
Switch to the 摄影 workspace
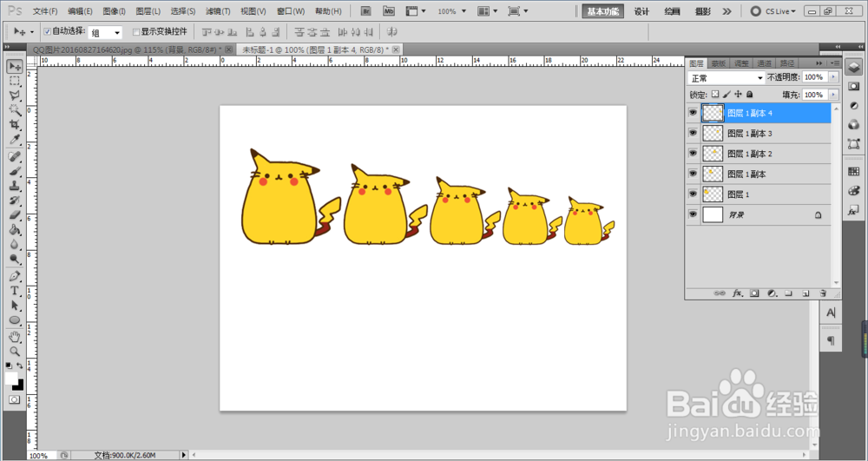pos(702,11)
